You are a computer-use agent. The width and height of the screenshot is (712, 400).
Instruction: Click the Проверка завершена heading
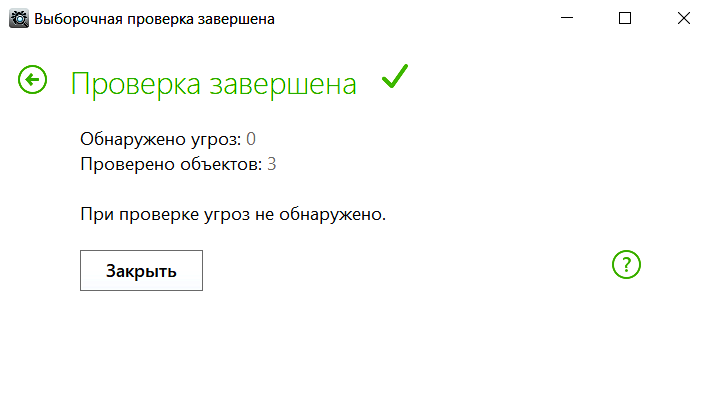coord(213,84)
